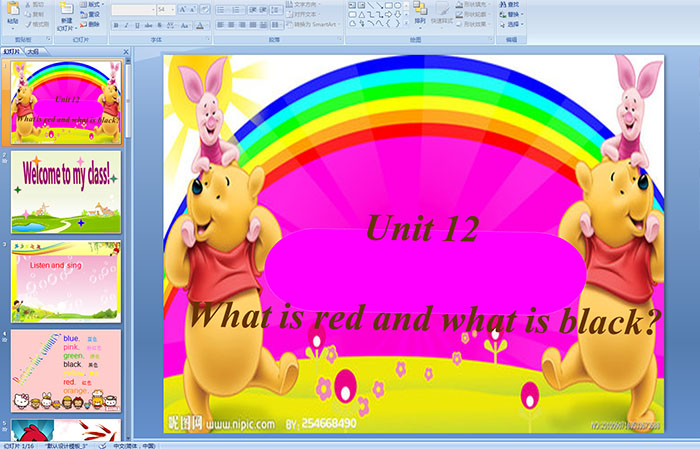Align text left
700x449 pixels.
(221, 25)
